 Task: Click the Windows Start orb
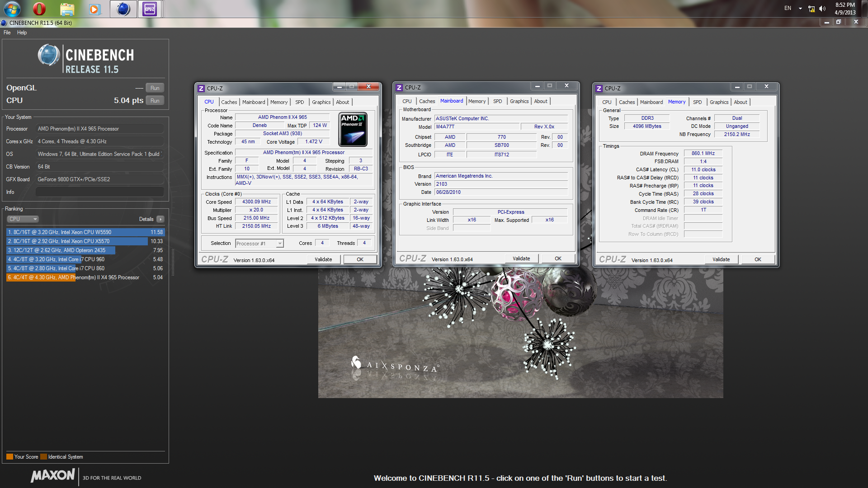pos(12,9)
